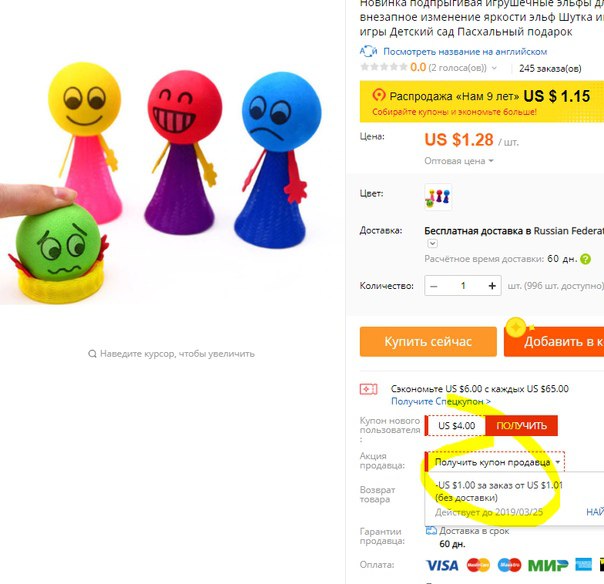Select the multicolor toy color swatch

(x=438, y=197)
